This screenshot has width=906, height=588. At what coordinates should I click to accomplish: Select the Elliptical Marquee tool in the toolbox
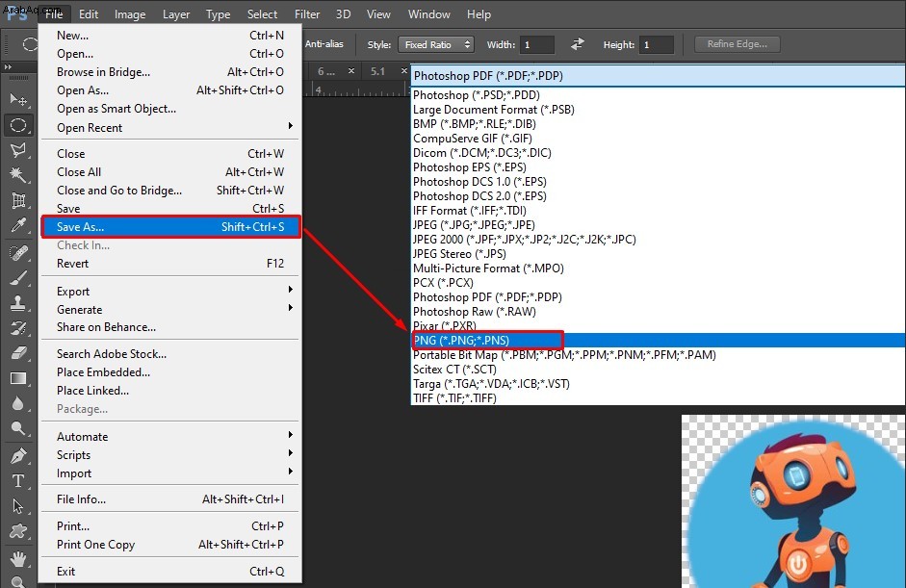pyautogui.click(x=18, y=125)
